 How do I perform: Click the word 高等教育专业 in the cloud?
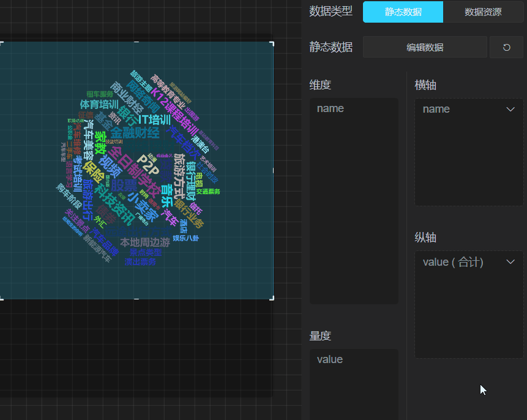coord(167,92)
